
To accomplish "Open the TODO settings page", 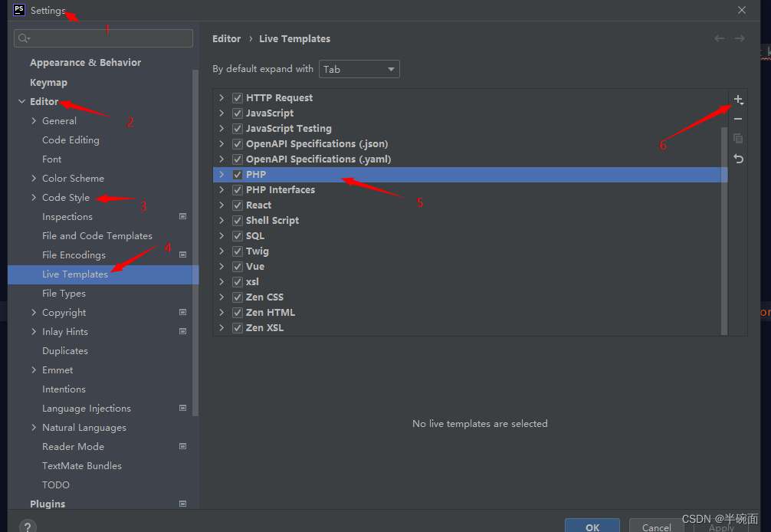I will click(55, 484).
